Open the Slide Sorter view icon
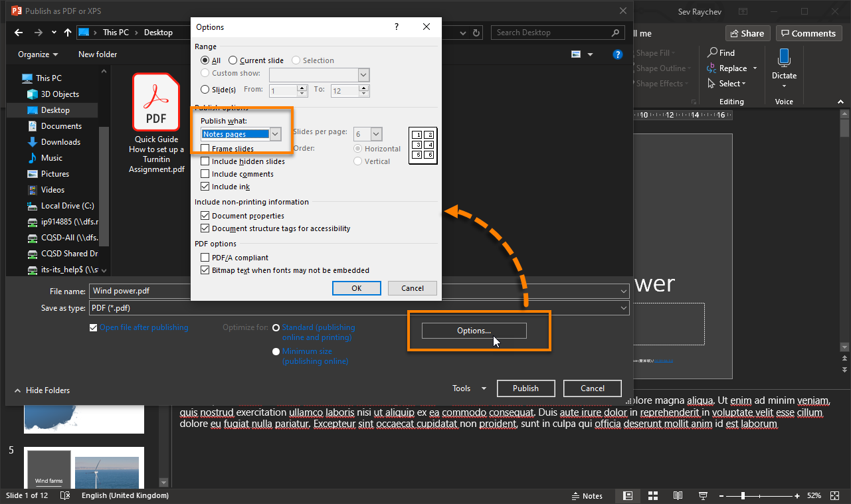Viewport: 851px width, 504px height. [x=653, y=495]
